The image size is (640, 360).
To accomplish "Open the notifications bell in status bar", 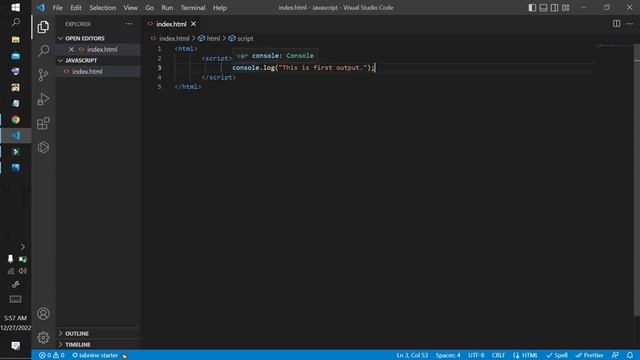I will point(630,355).
